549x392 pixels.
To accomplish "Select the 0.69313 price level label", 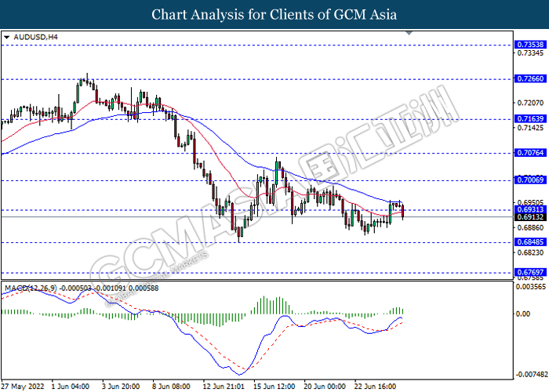I will point(531,209).
